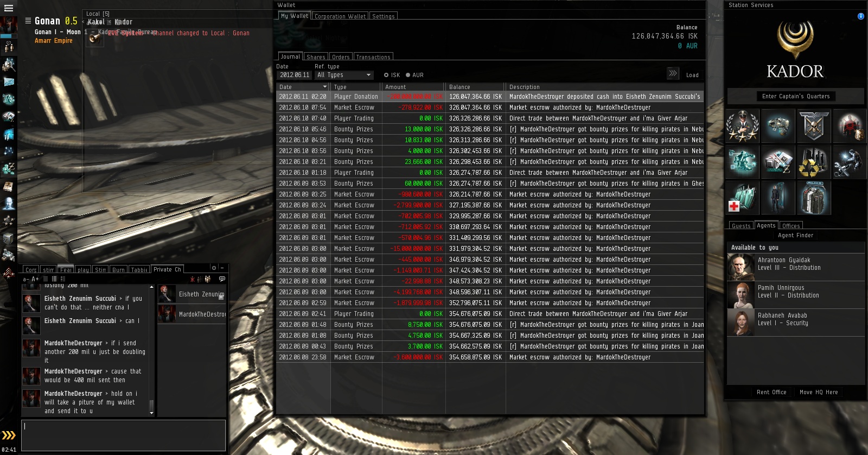The height and width of the screenshot is (455, 868).
Task: Open EVE Mail envelope icon in Neocom
Action: 9,82
